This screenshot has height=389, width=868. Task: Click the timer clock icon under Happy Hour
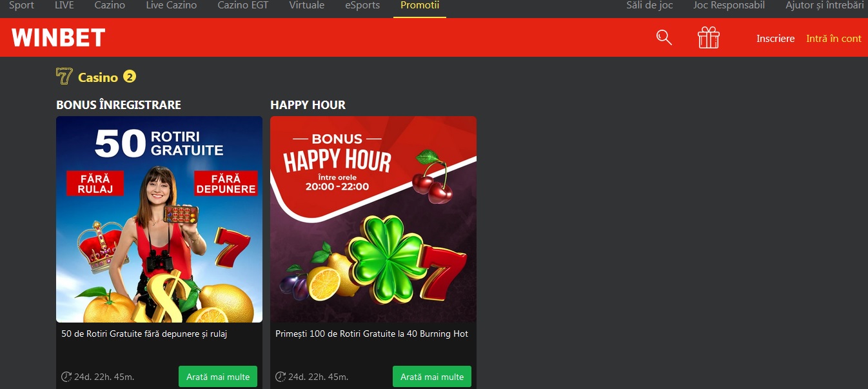(280, 377)
